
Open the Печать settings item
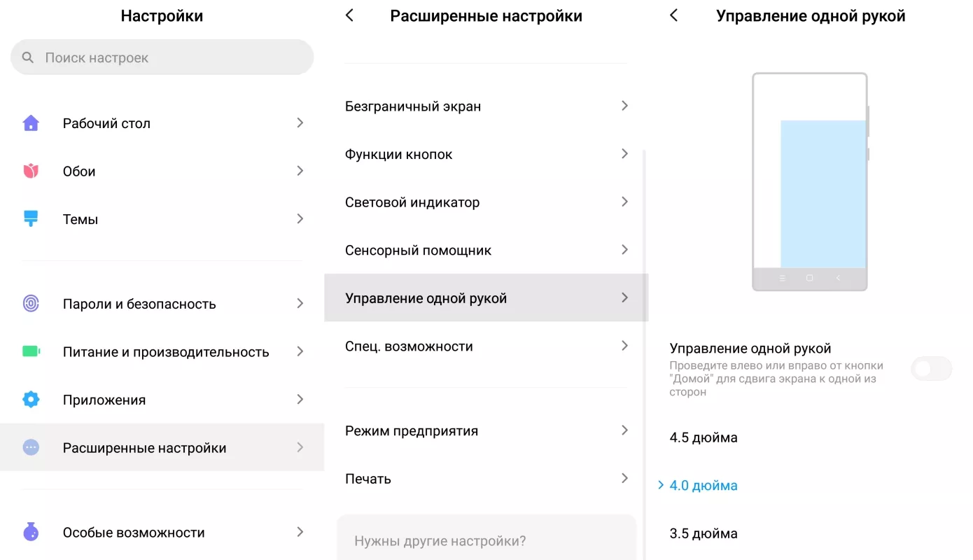(486, 479)
